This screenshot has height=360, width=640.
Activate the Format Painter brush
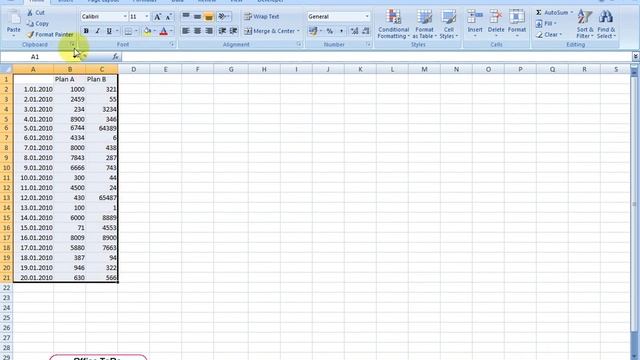point(50,35)
